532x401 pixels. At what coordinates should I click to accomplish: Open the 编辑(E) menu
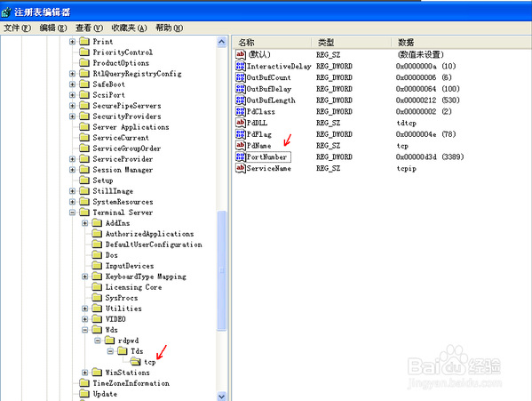click(x=53, y=28)
